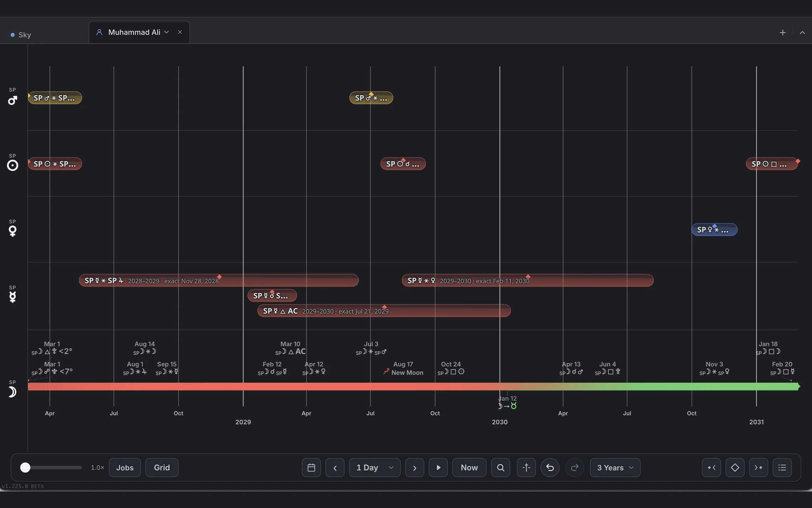Click the cursor marker tool icon
The height and width of the screenshot is (508, 812).
coord(526,467)
